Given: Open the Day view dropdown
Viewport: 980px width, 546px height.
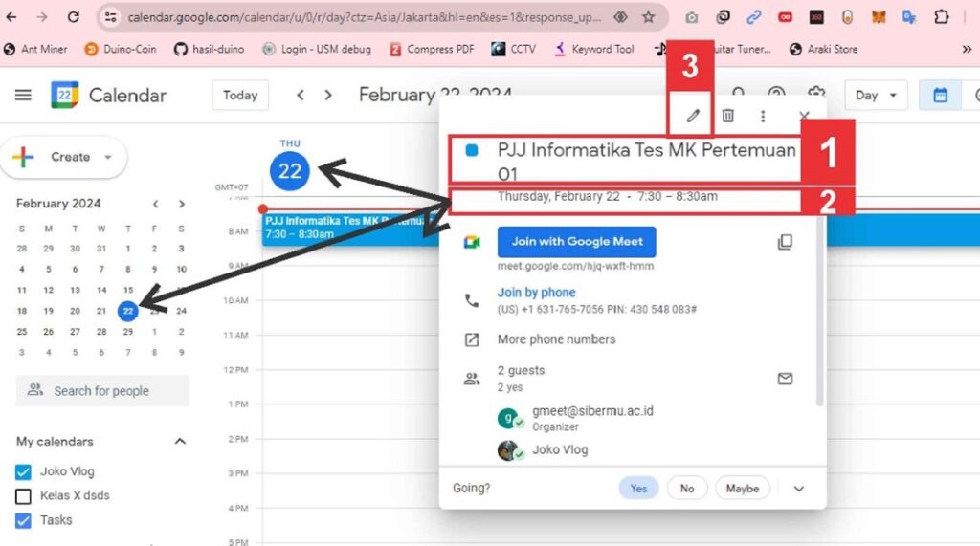Looking at the screenshot, I should click(x=876, y=95).
